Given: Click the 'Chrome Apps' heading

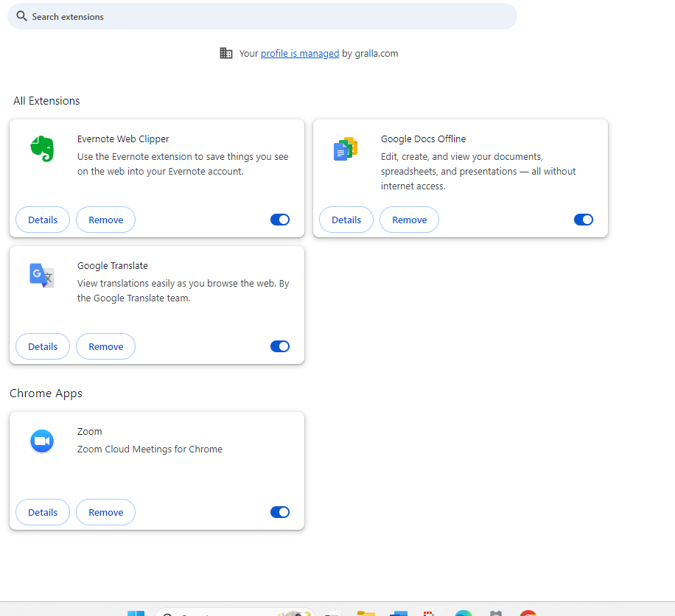Looking at the screenshot, I should tap(46, 393).
